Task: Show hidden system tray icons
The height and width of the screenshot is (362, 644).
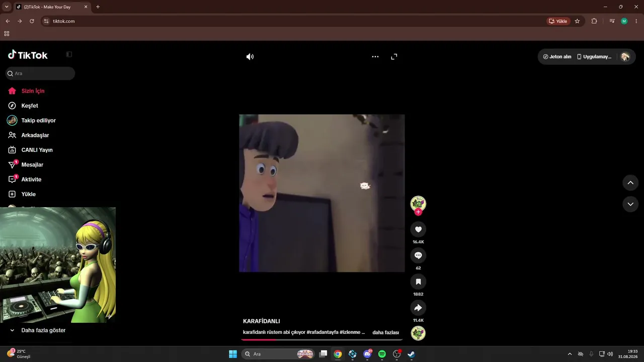Action: (x=570, y=354)
